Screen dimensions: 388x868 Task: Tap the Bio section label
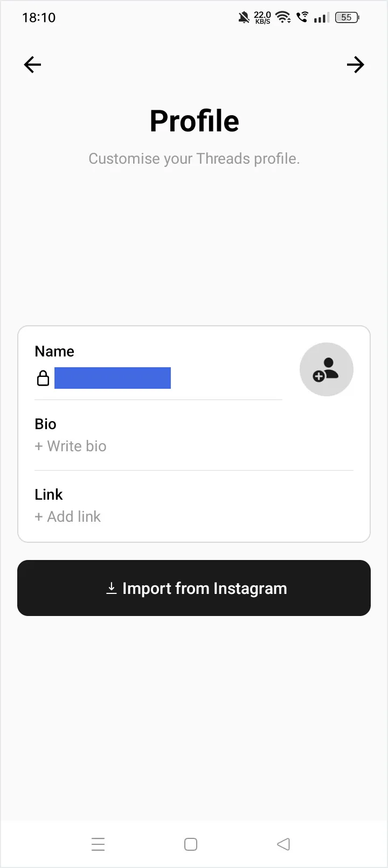click(45, 424)
